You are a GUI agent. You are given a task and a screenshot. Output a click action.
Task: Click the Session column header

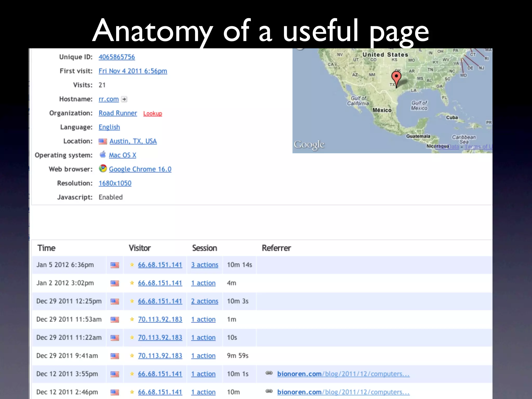[x=205, y=248]
